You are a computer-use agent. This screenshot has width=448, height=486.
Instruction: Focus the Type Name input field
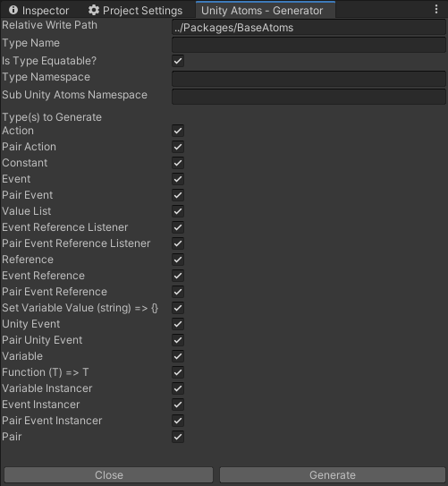309,45
